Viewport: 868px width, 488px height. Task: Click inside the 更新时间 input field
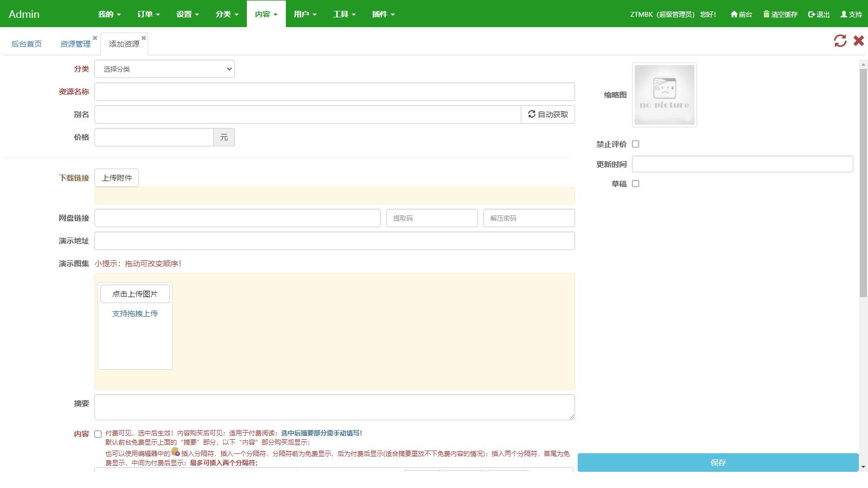(742, 164)
